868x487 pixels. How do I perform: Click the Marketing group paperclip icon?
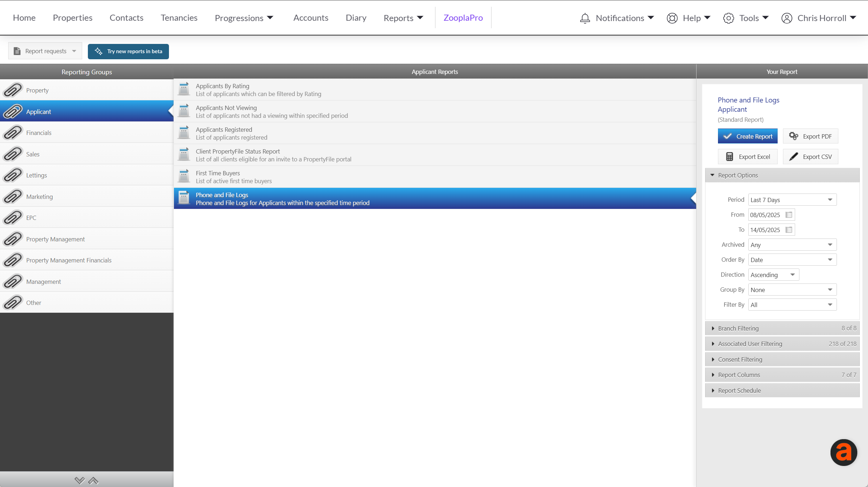tap(13, 196)
